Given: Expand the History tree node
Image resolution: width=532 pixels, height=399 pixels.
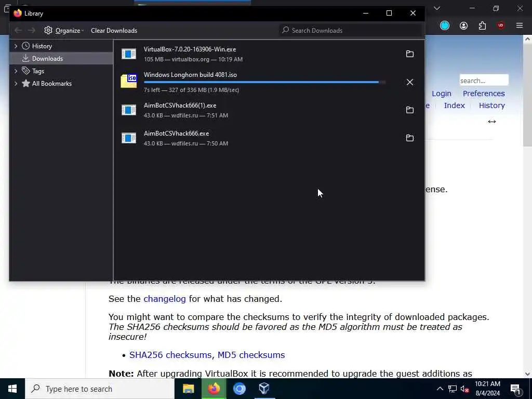Looking at the screenshot, I should pos(16,46).
